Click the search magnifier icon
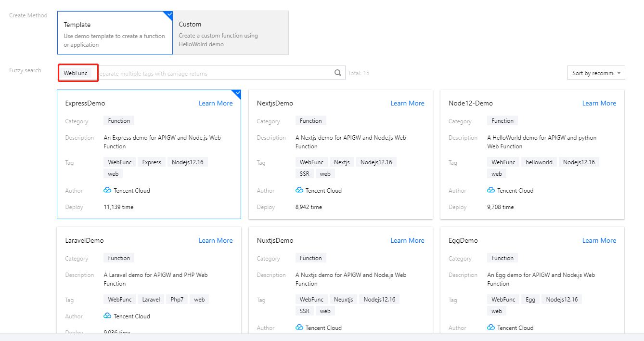The image size is (644, 341). (338, 73)
